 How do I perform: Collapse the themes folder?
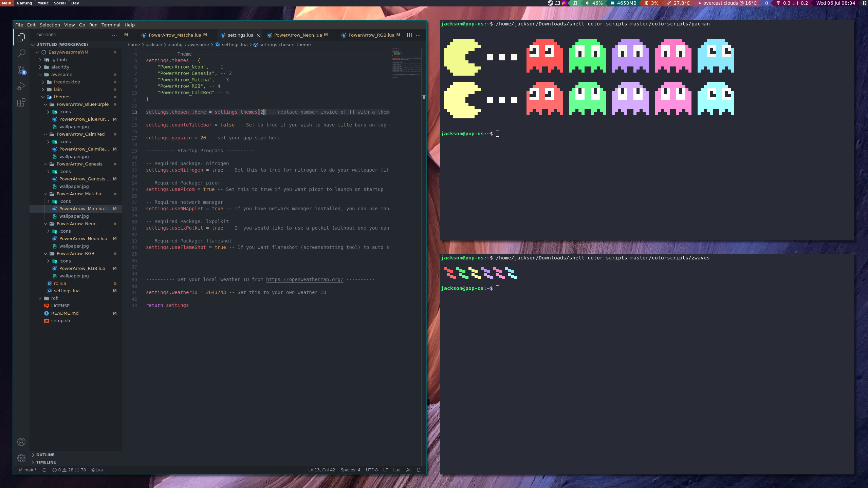pyautogui.click(x=62, y=97)
